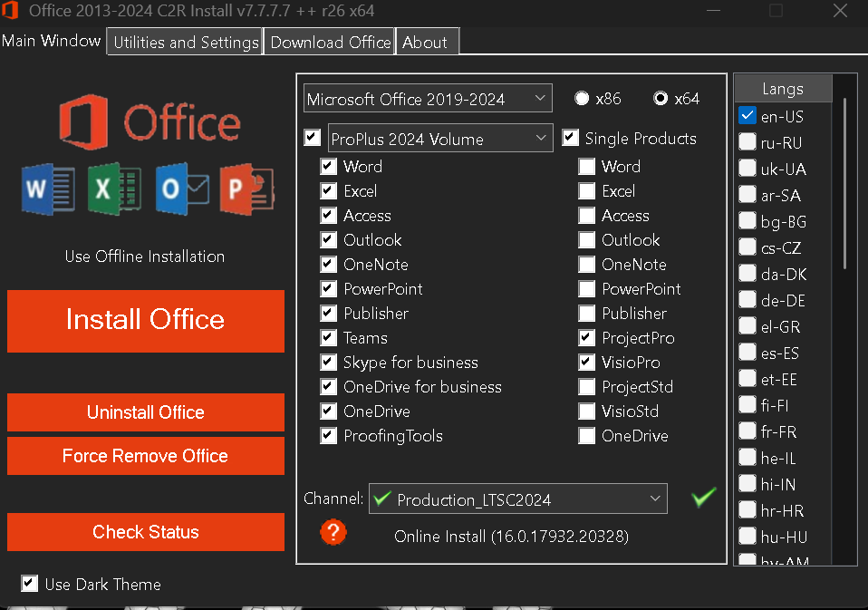Enable the uk-UA language

click(x=747, y=169)
